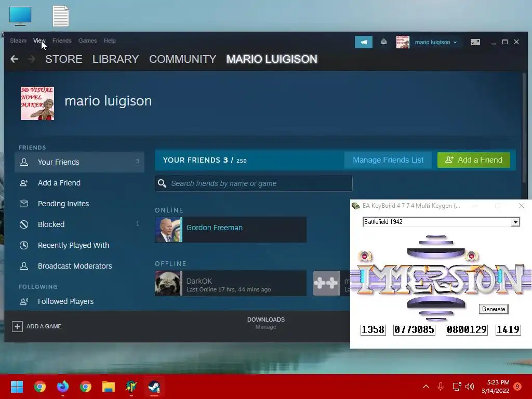The height and width of the screenshot is (399, 532).
Task: Click the Add a Friend sidebar icon
Action: (24, 183)
